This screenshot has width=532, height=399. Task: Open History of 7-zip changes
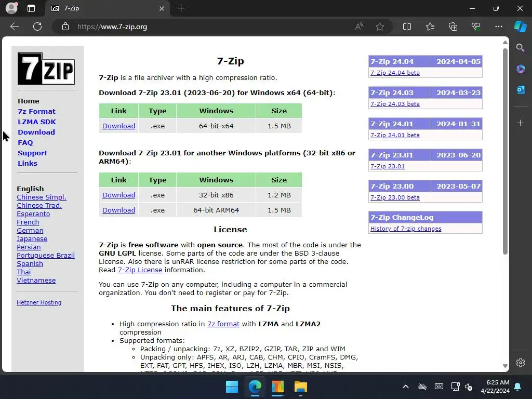click(406, 229)
